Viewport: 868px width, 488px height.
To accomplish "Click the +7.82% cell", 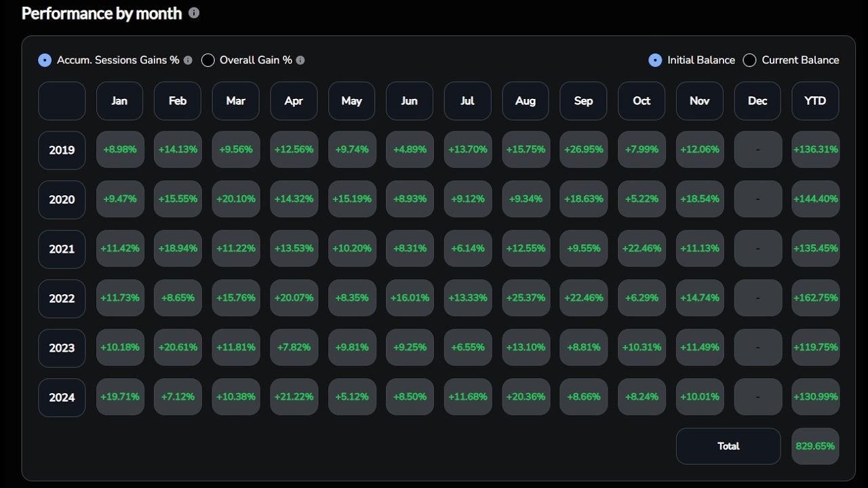I will click(x=294, y=348).
